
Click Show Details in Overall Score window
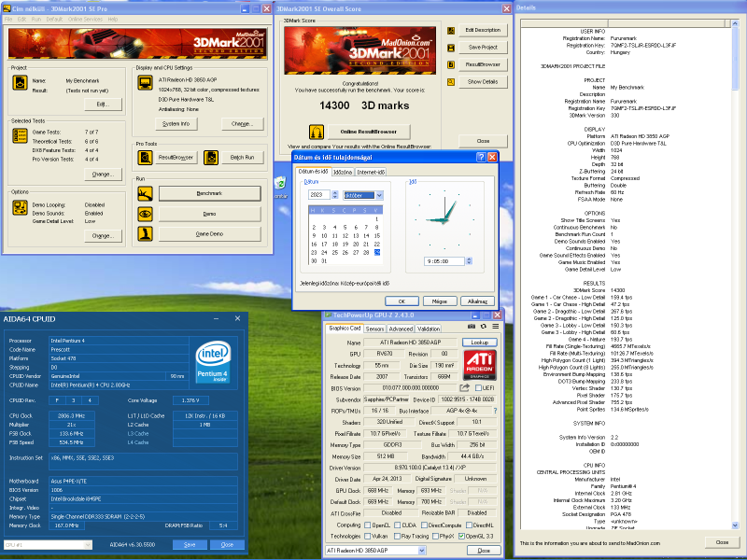tap(483, 82)
